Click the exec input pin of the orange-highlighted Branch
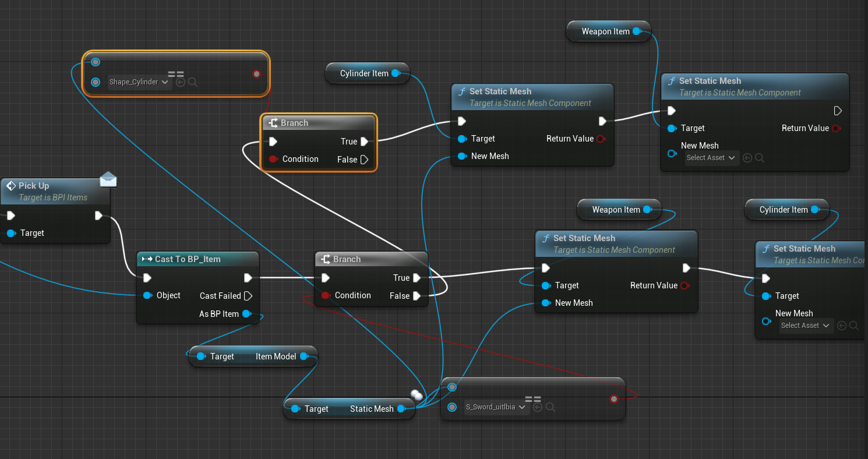This screenshot has width=868, height=459. tap(273, 142)
